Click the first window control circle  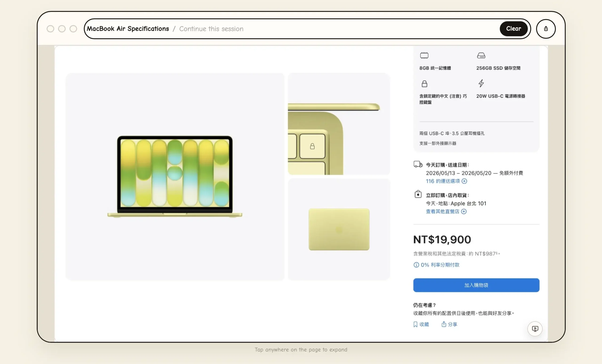click(x=50, y=29)
